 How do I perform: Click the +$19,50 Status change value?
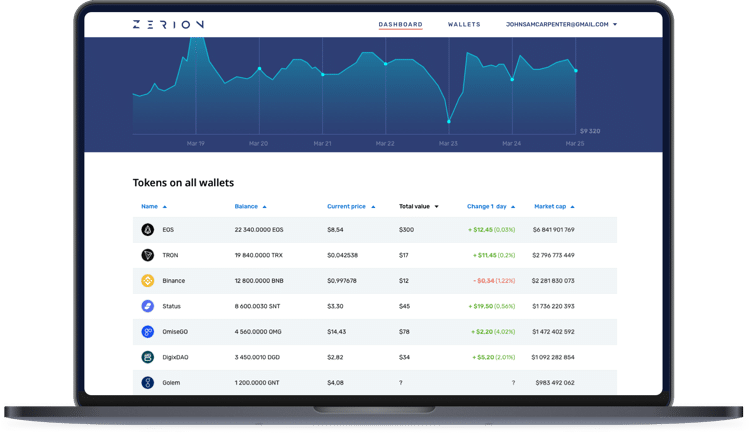492,306
